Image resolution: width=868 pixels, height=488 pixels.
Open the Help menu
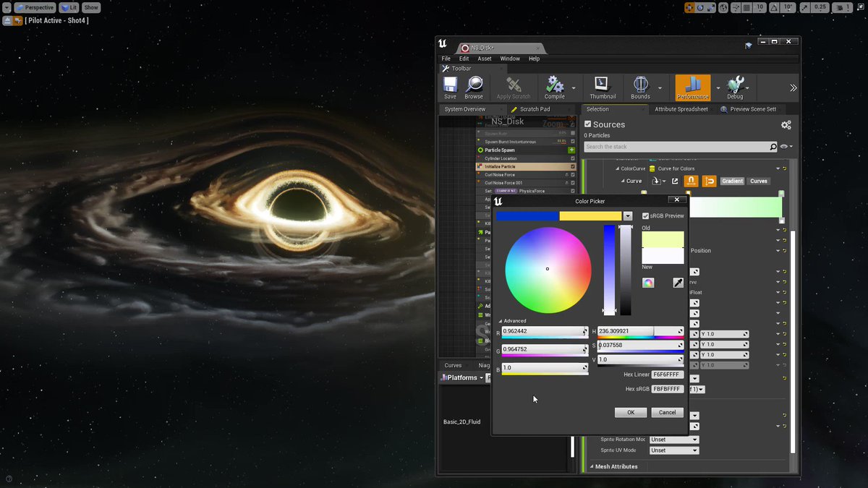coord(534,59)
